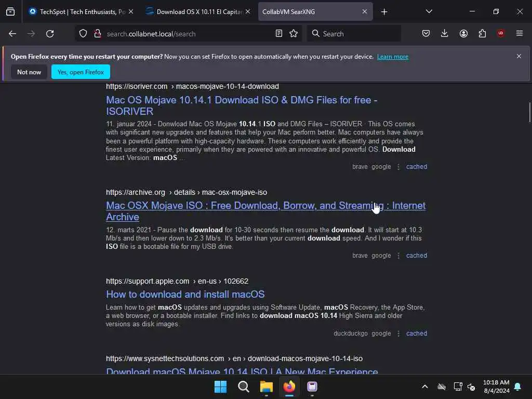Expand options dots for Apple support result
The image size is (532, 399).
pyautogui.click(x=398, y=334)
